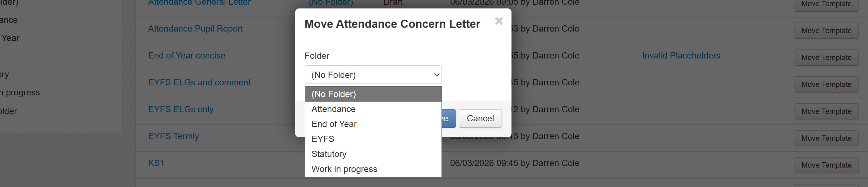View the Invalid Placeholders warning link
The height and width of the screenshot is (187, 868).
tap(681, 56)
